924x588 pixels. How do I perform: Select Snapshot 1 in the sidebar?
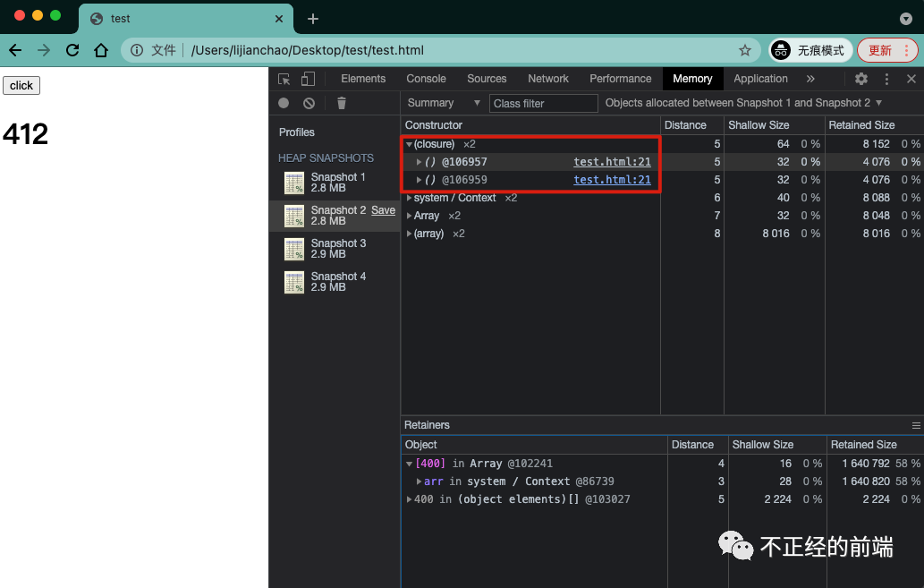335,183
